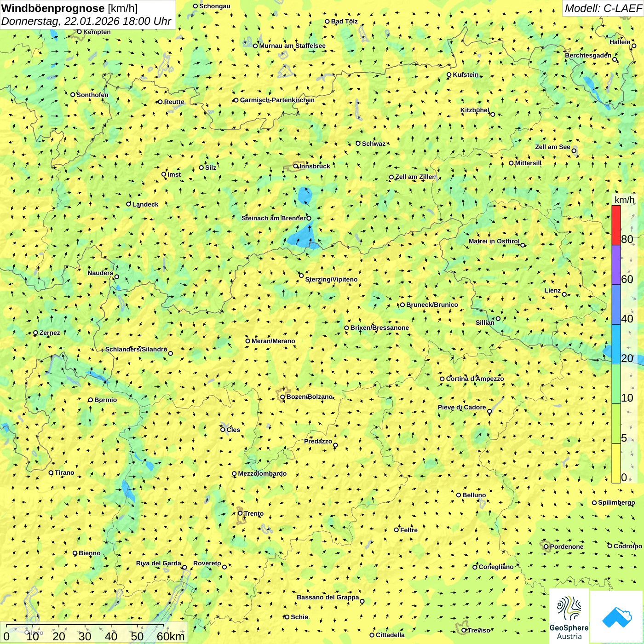
Task: Click the Mittersill city label
Action: pos(528,163)
